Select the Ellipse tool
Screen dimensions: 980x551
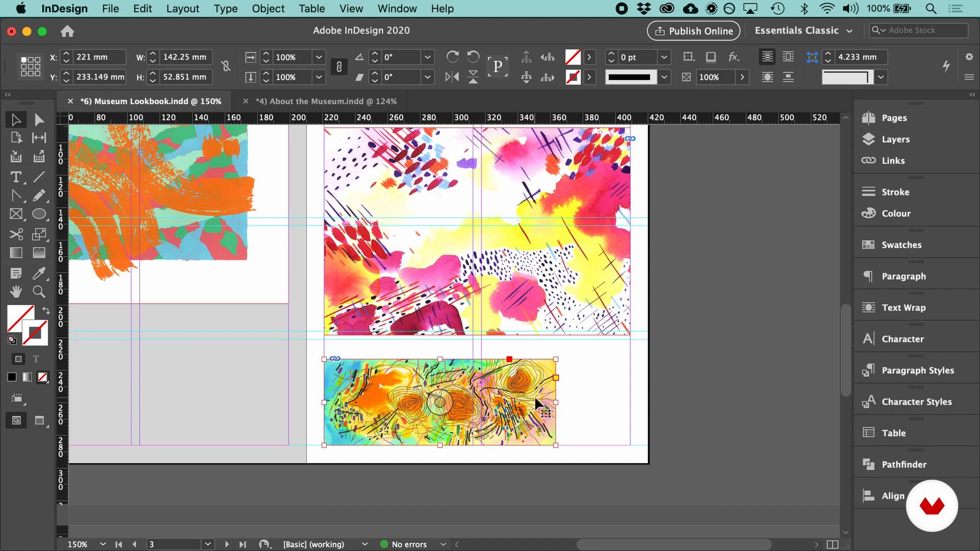pos(39,214)
